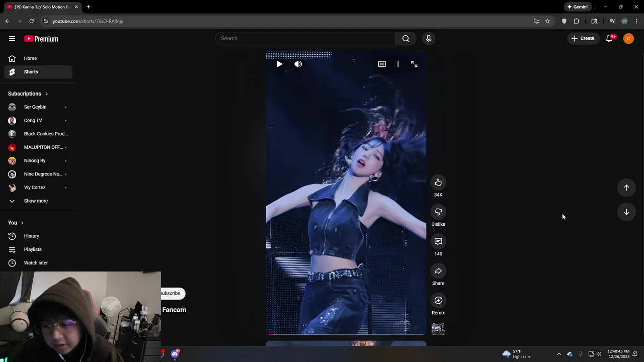Bookmark this page with star

547,21
